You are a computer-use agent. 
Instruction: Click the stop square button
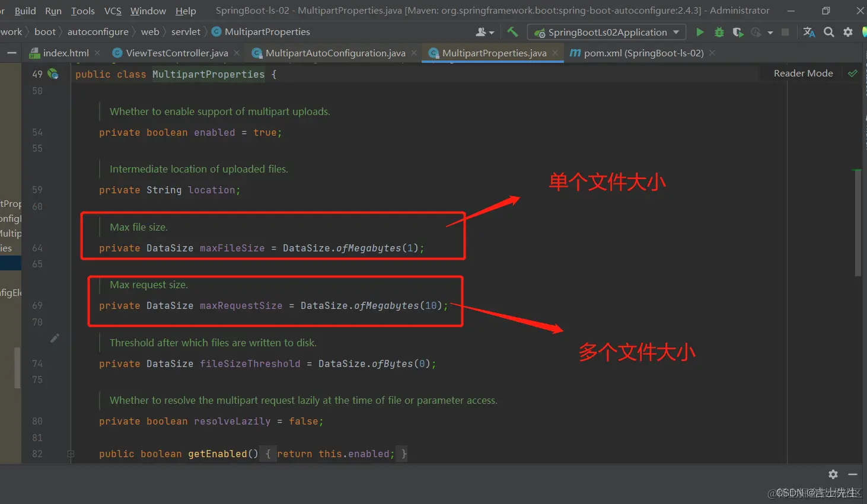tap(785, 32)
